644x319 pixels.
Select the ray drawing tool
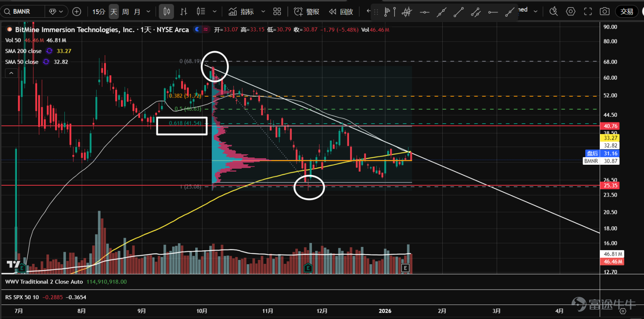510,12
